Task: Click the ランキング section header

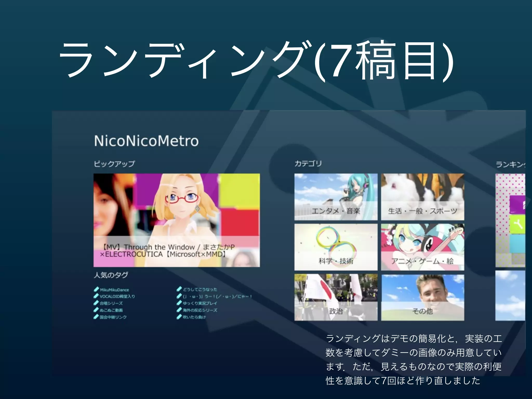Action: tap(511, 164)
